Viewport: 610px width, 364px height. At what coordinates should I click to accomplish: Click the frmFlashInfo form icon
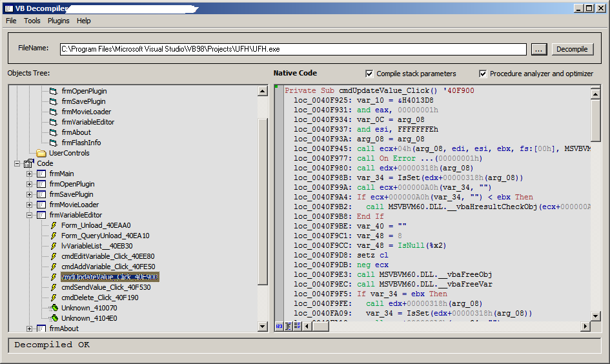click(54, 143)
